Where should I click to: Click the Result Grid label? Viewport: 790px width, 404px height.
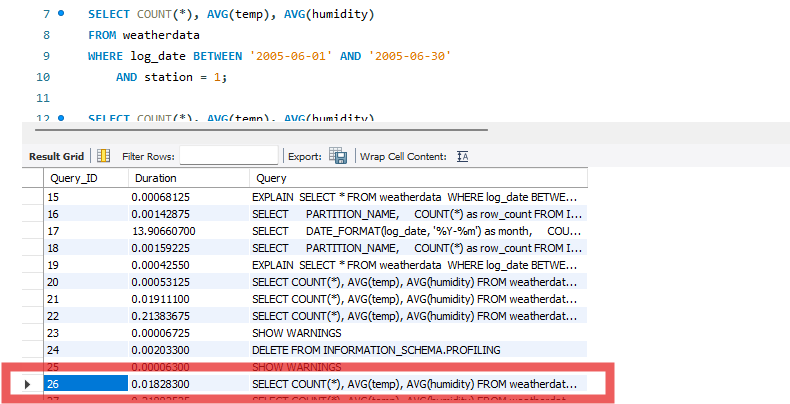pos(57,156)
